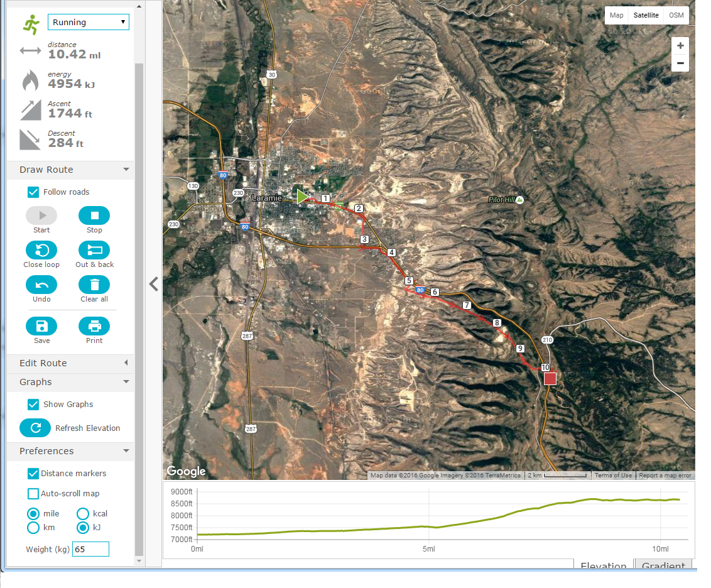Image resolution: width=711 pixels, height=588 pixels.
Task: Save the route with disk icon
Action: [x=41, y=326]
